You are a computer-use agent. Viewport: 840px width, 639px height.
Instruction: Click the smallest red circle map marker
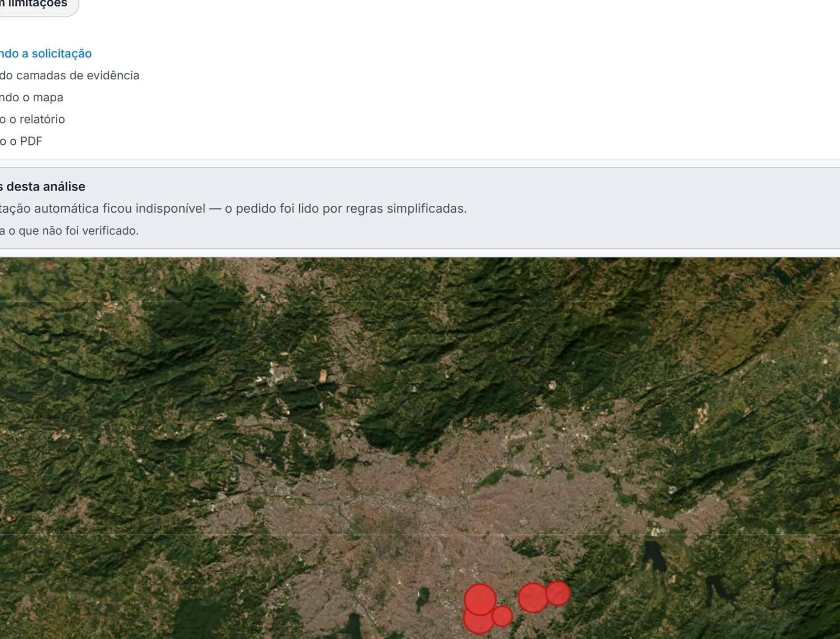502,616
